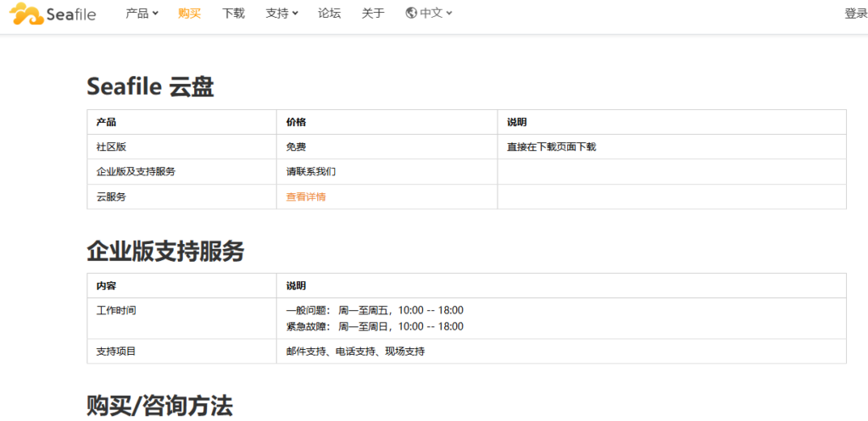Image resolution: width=868 pixels, height=421 pixels.
Task: Click the 直接在下载页面下载 description cell
Action: [x=672, y=147]
